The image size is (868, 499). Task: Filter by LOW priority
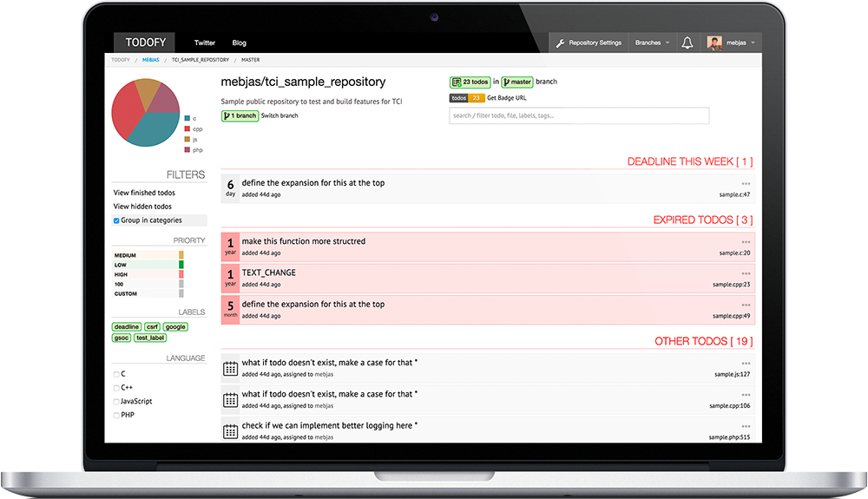point(148,265)
